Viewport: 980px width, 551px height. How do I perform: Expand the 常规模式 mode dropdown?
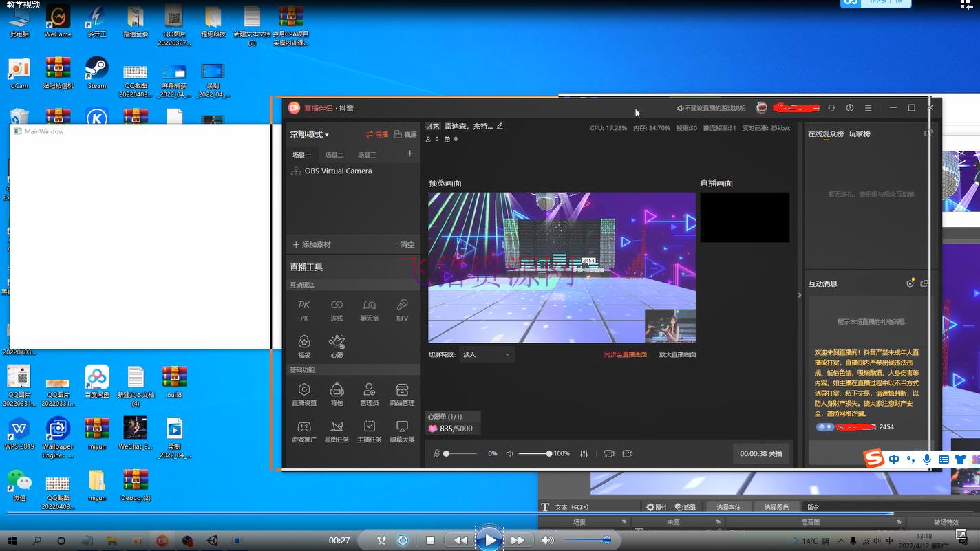[x=309, y=135]
